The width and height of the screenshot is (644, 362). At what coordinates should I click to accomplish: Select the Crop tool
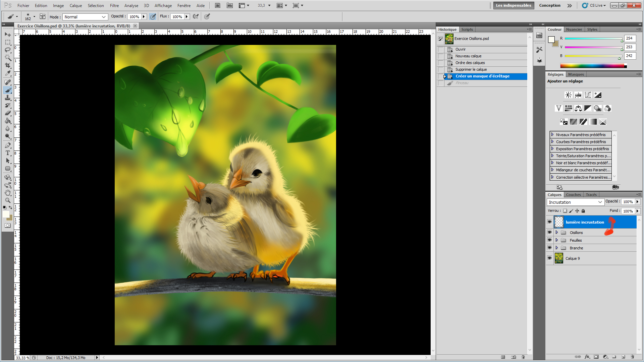point(7,65)
